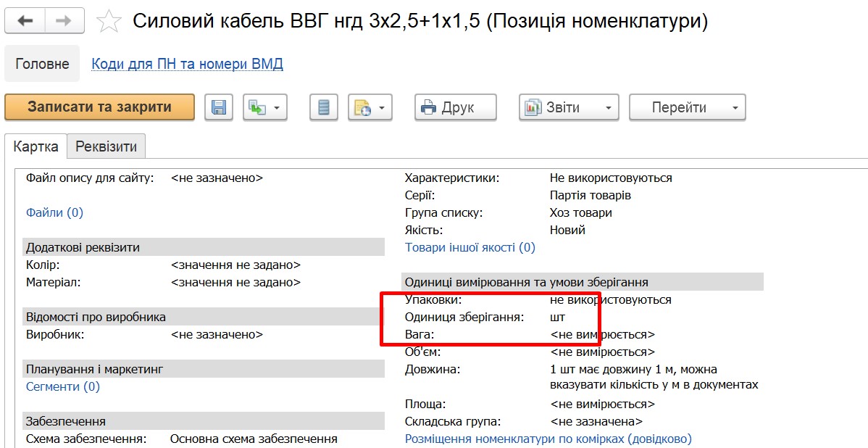Open Коди для ПН та номери ВМД link
Image resolution: width=868 pixels, height=448 pixels.
click(187, 65)
